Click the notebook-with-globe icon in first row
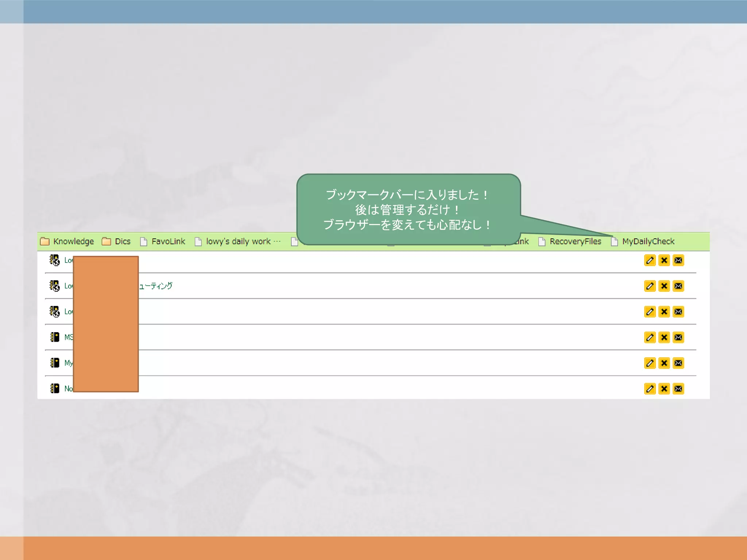Viewport: 747px width, 560px height. [x=54, y=260]
